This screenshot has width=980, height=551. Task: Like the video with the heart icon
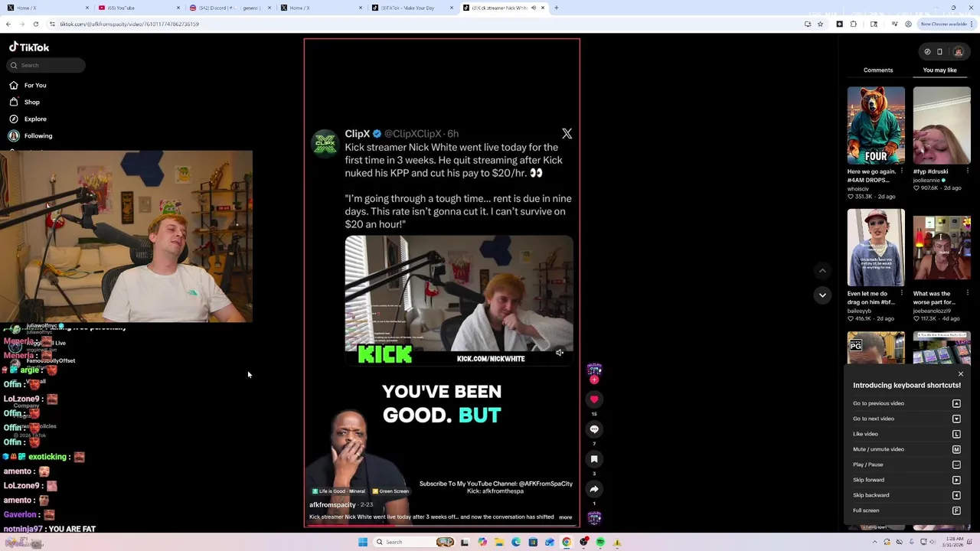pyautogui.click(x=594, y=399)
